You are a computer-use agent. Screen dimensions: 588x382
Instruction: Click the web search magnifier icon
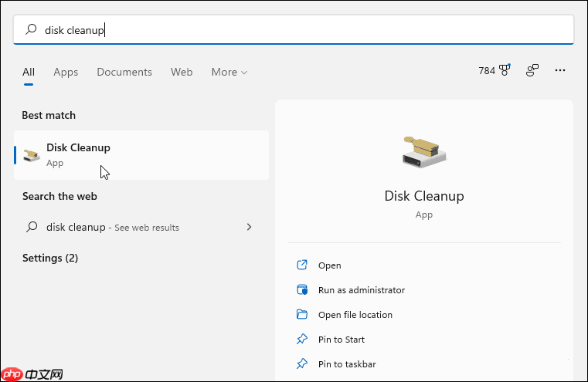coord(32,228)
